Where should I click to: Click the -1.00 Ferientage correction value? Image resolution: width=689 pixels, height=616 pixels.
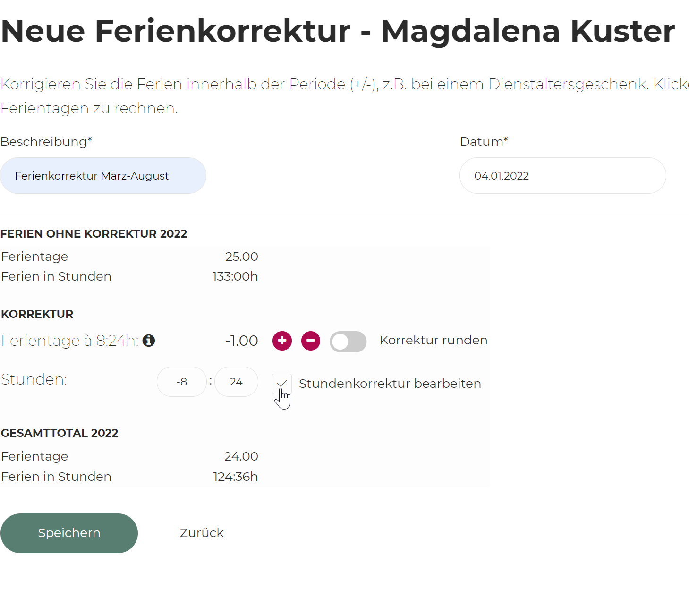241,341
